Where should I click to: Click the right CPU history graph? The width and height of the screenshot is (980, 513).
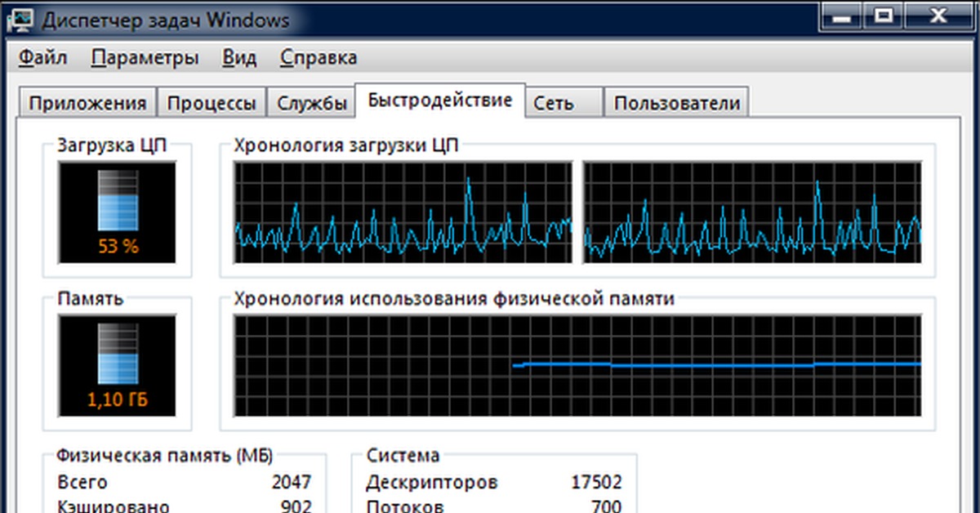(x=752, y=212)
